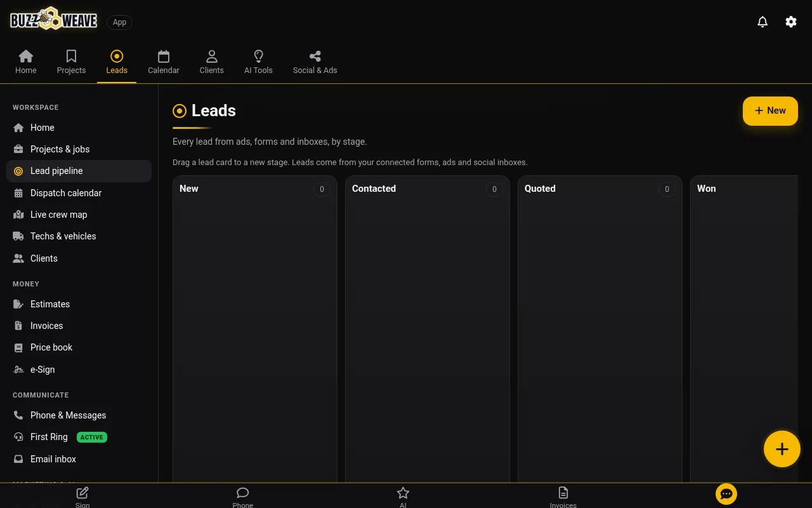Open Home in the sidebar
Viewport: 812px width, 508px height.
pos(79,128)
